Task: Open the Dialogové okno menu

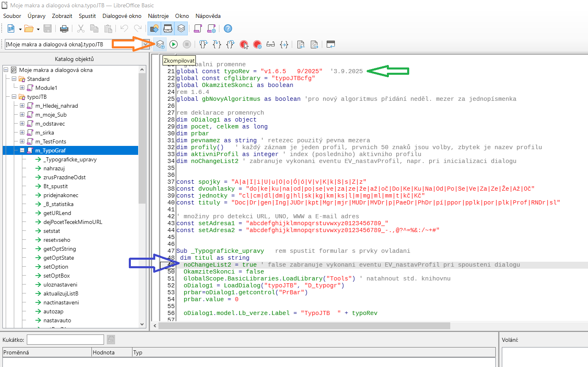Action: [122, 16]
